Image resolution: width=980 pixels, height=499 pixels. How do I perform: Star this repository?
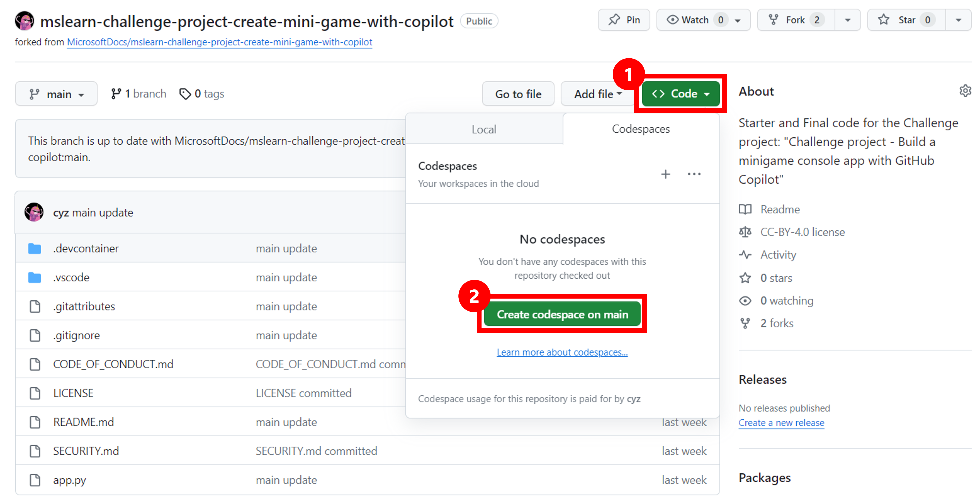coord(907,20)
